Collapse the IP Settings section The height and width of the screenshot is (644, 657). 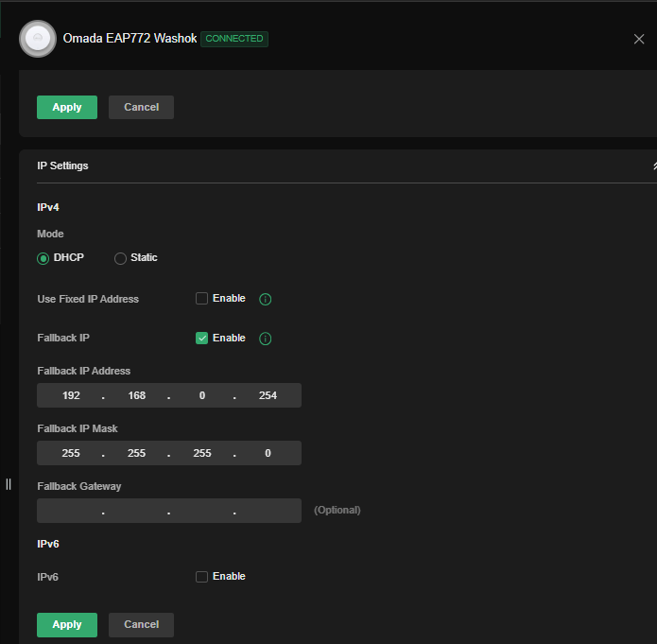(654, 166)
